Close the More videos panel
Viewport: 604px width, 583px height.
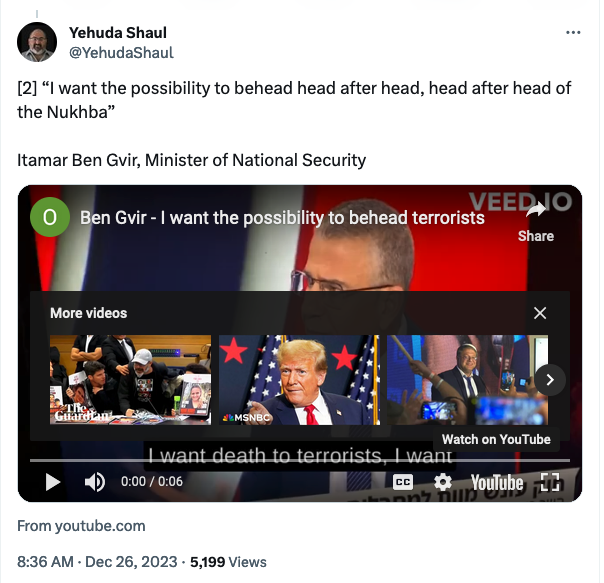(540, 313)
